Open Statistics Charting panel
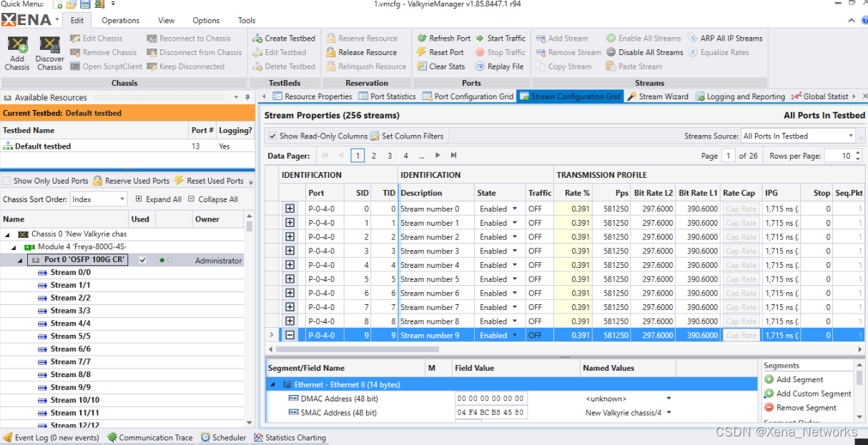Viewport: 868px width, 445px height. (290, 437)
